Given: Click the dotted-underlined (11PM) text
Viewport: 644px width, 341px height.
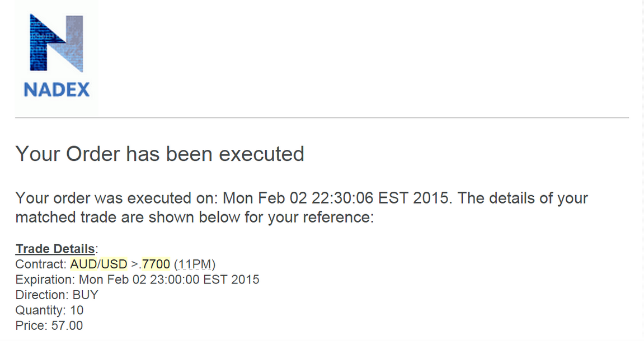Looking at the screenshot, I should click(195, 264).
